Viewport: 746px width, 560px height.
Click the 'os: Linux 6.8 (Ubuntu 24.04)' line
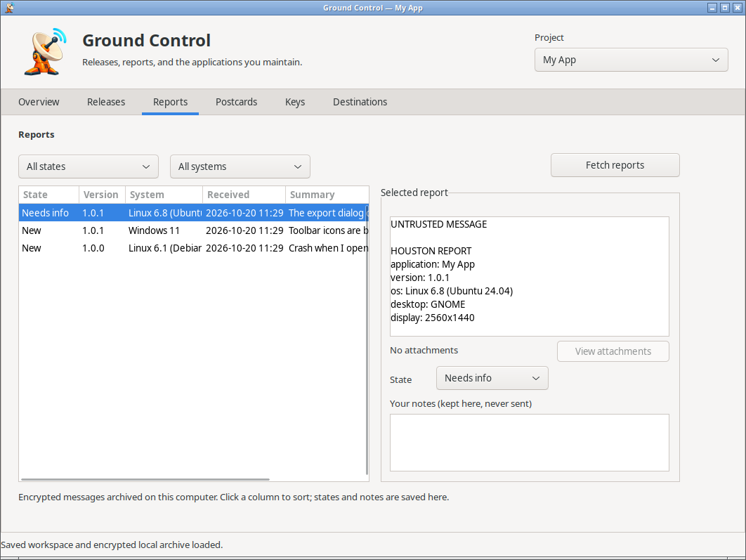[452, 291]
